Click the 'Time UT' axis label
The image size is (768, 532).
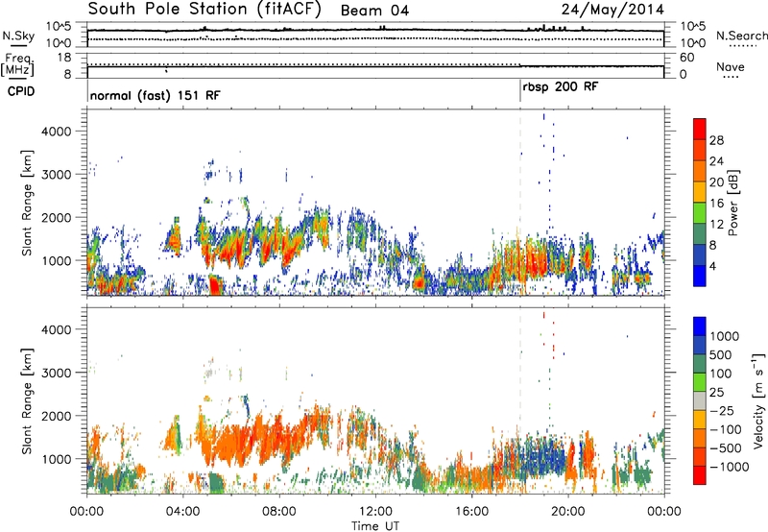tap(375, 526)
